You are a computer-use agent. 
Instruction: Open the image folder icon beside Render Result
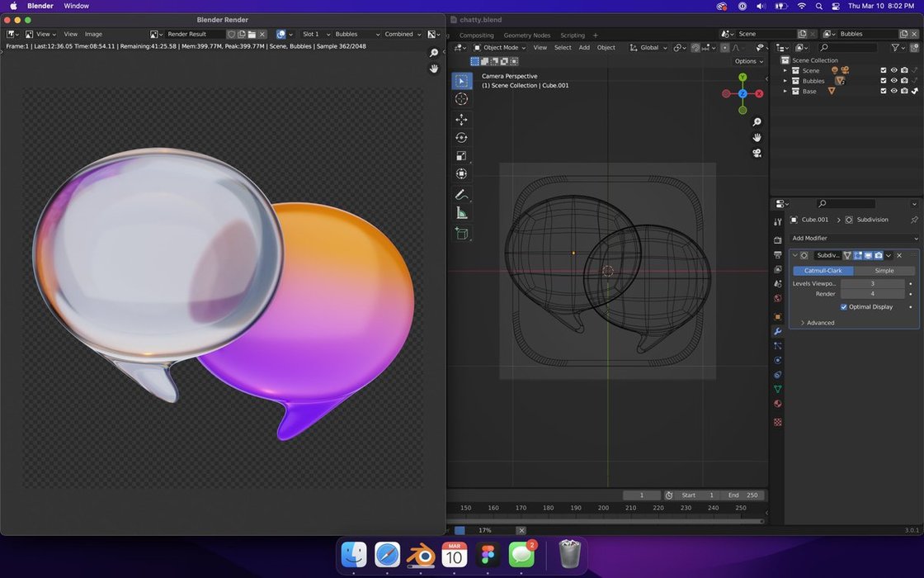point(252,34)
